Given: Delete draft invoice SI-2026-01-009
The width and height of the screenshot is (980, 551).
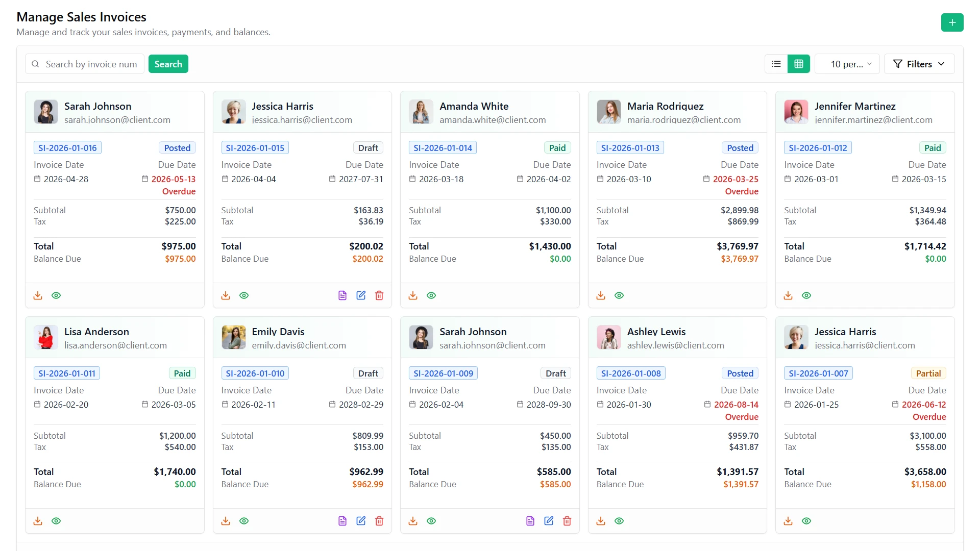Looking at the screenshot, I should pyautogui.click(x=567, y=521).
